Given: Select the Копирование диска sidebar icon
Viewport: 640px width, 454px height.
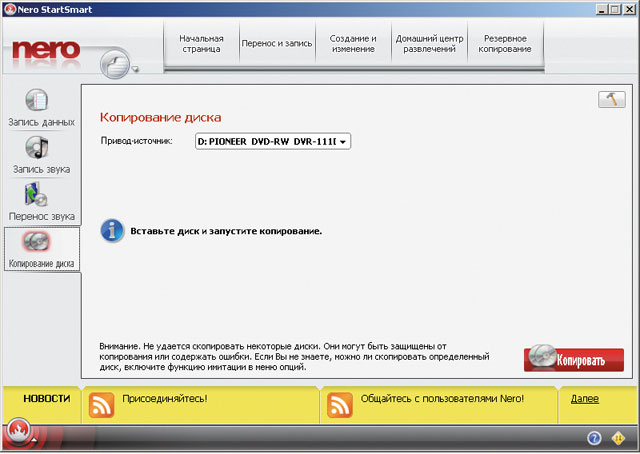Looking at the screenshot, I should pos(36,241).
